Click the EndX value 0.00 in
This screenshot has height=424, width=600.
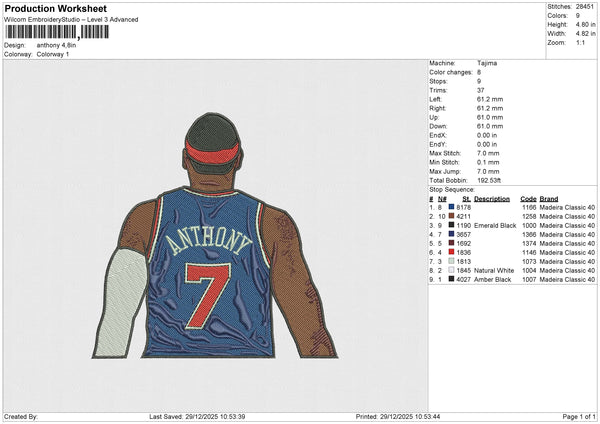pos(487,135)
